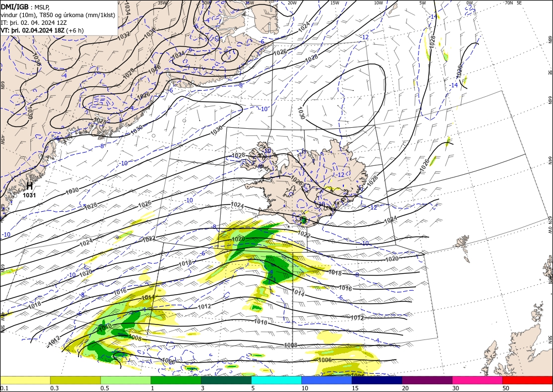This screenshot has width=553, height=392.
Task: Click the legend scale value '0.5'
Action: click(x=105, y=388)
